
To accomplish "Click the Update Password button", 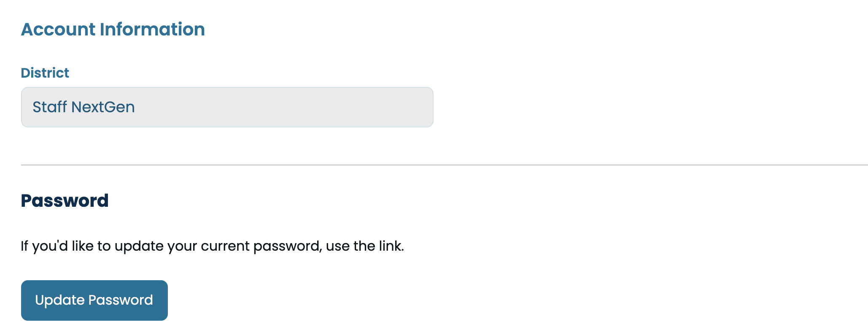I will click(x=94, y=300).
